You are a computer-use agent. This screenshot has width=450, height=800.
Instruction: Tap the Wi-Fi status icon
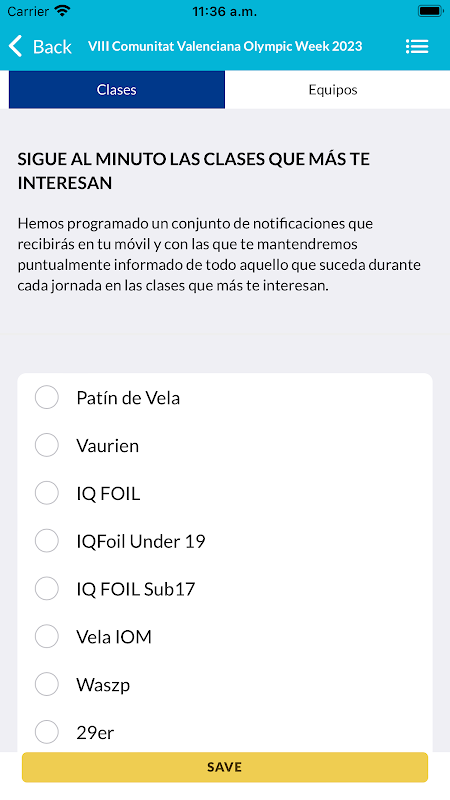62,11
